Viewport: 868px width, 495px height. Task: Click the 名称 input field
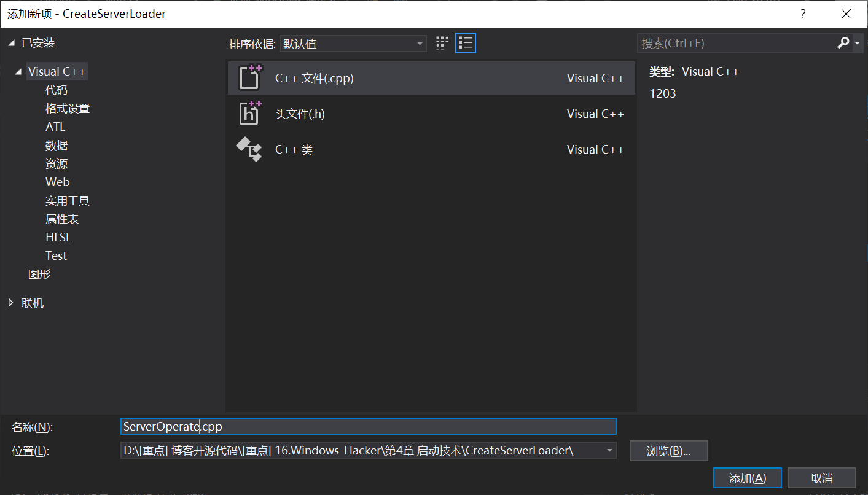[x=369, y=426]
